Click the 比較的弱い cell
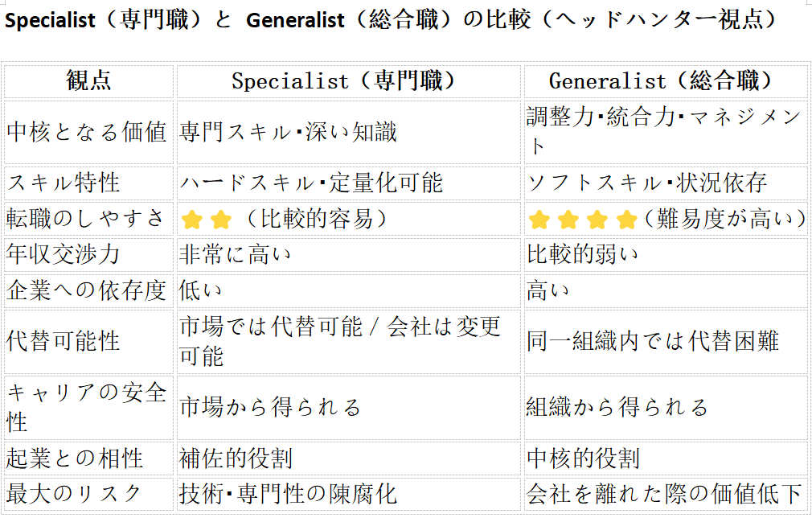 coord(582,255)
